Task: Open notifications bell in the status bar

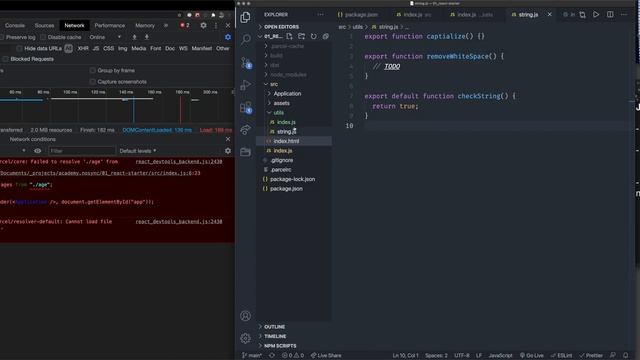Action: pyautogui.click(x=626, y=355)
